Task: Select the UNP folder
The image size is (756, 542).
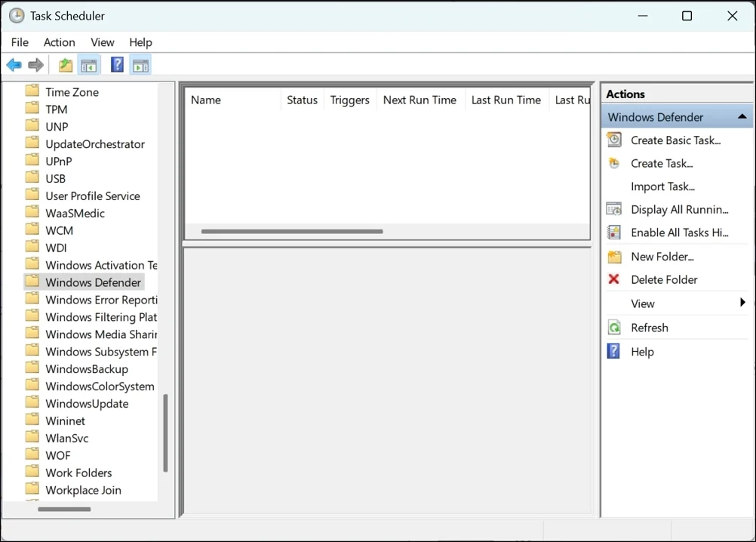Action: coord(57,127)
